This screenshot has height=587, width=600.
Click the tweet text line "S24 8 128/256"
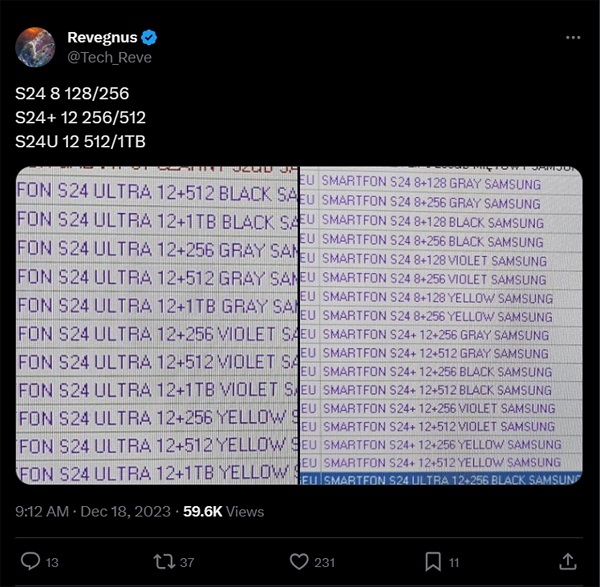[72, 93]
